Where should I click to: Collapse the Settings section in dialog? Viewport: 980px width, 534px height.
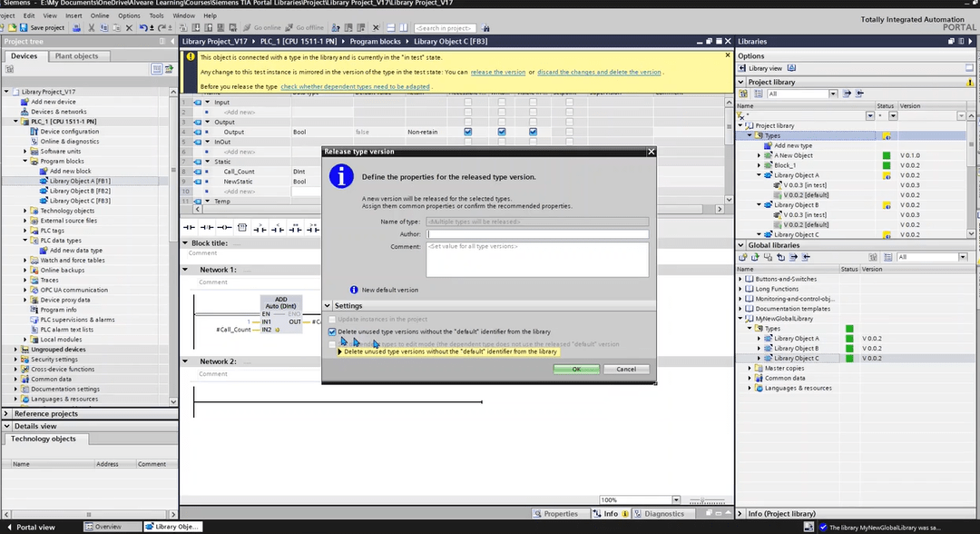pyautogui.click(x=328, y=306)
